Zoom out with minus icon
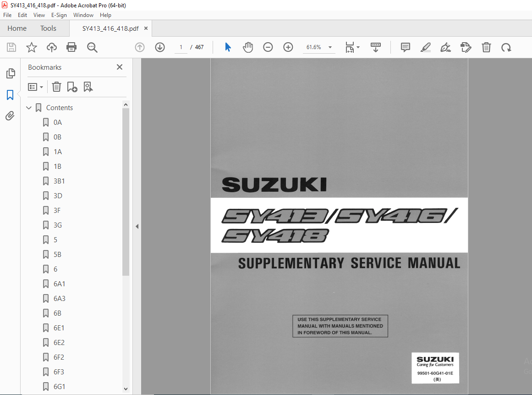Image resolution: width=532 pixels, height=395 pixels. pos(268,47)
